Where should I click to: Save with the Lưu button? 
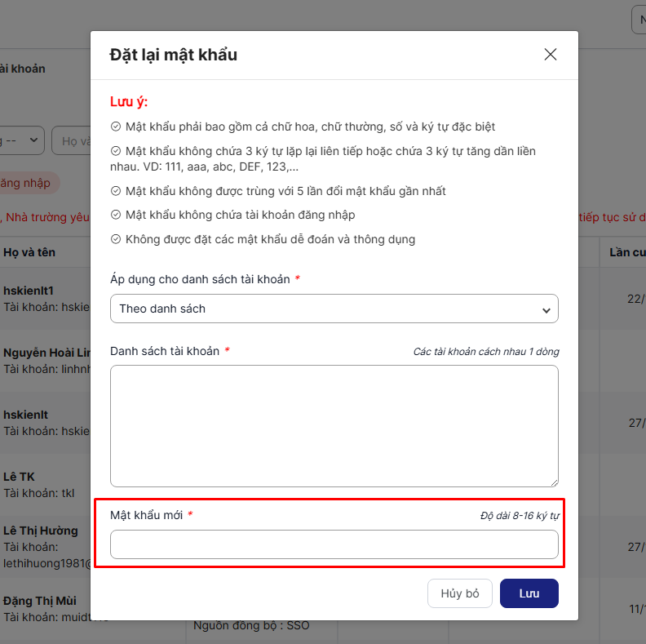pyautogui.click(x=529, y=593)
